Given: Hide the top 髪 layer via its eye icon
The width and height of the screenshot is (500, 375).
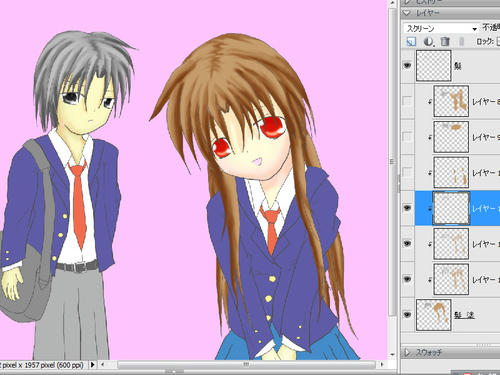Looking at the screenshot, I should pyautogui.click(x=407, y=65).
